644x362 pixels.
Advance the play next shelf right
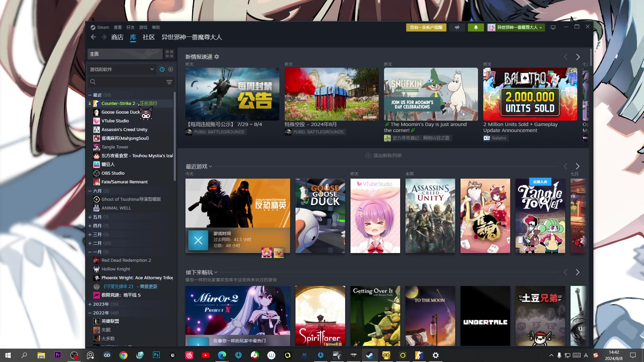(x=578, y=272)
